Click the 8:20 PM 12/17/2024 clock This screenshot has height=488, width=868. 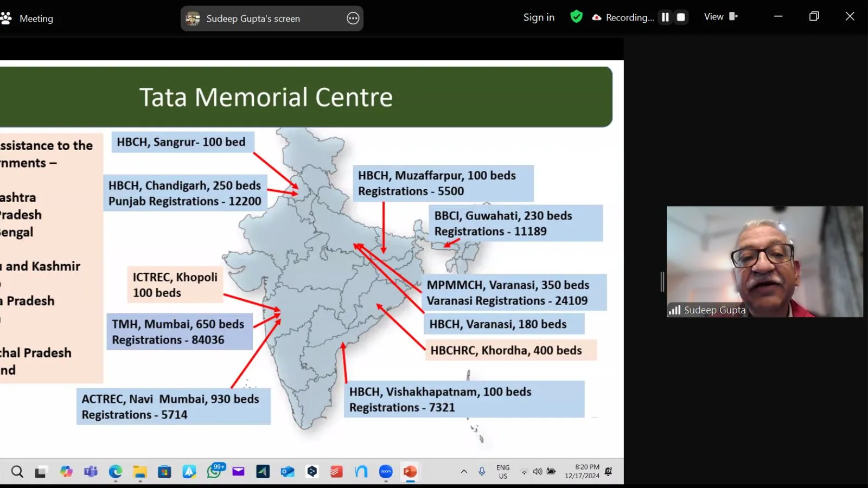click(582, 471)
